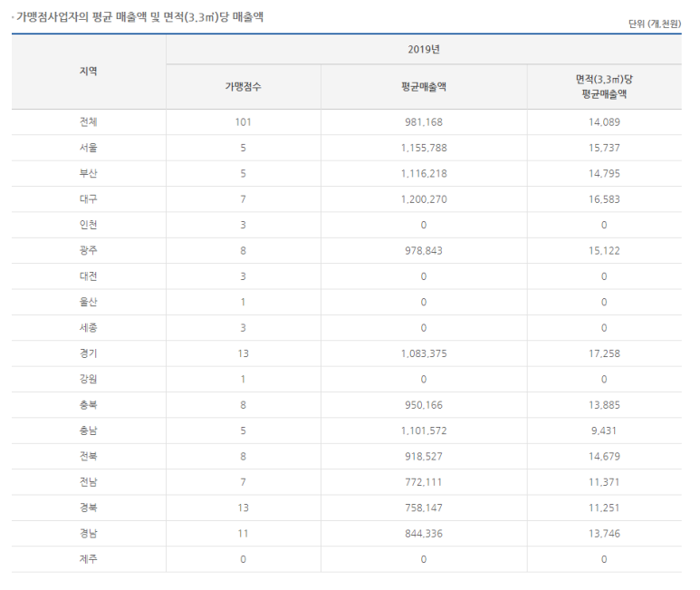The image size is (700, 590).
Task: Select the '광주' region cell
Action: tap(89, 250)
